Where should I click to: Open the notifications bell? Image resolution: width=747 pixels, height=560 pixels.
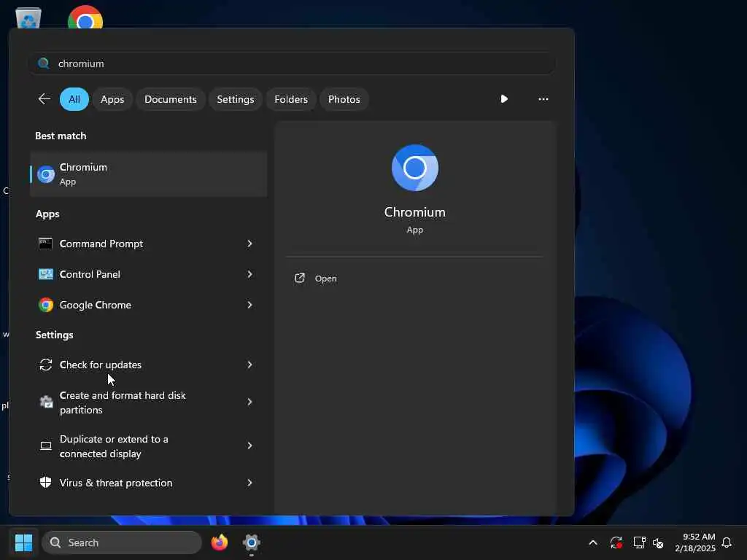tap(727, 542)
